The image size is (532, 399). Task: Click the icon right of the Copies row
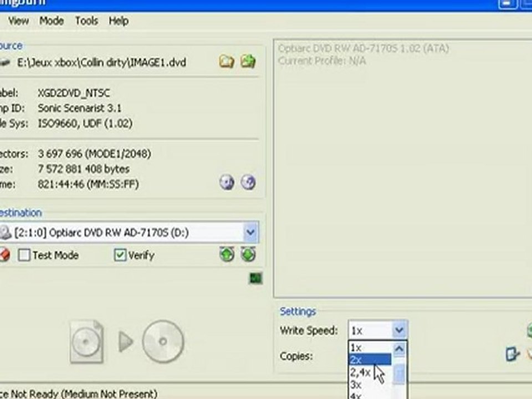coord(512,354)
